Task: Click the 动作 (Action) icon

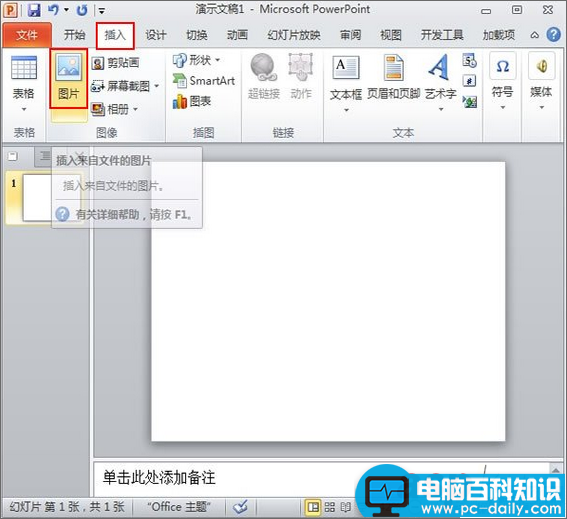Action: (300, 67)
